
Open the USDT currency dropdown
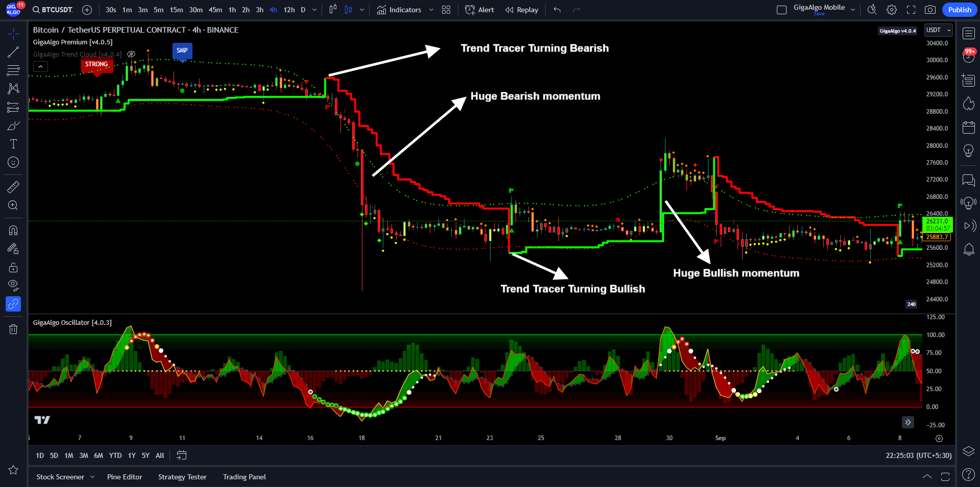pos(939,30)
